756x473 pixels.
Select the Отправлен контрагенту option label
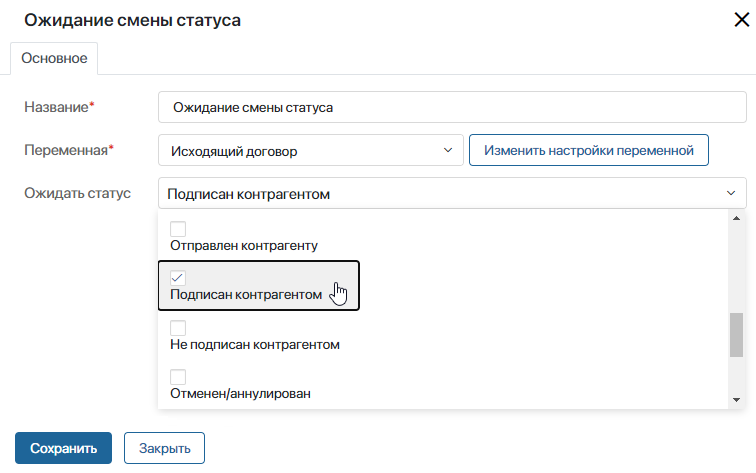pos(244,246)
